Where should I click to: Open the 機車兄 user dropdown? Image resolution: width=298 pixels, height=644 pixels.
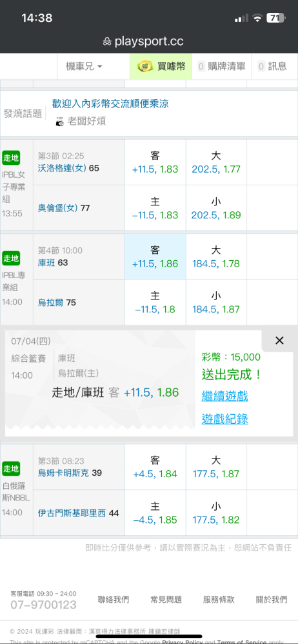coord(84,66)
